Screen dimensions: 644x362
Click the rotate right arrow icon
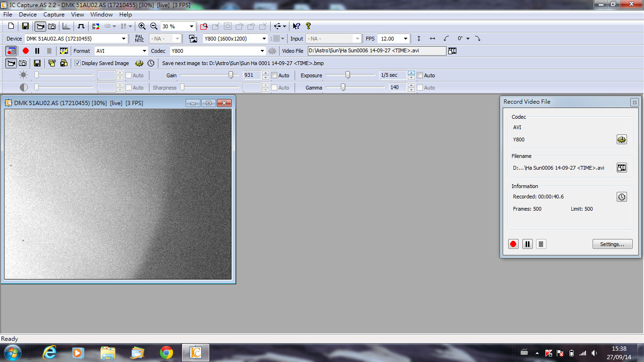pos(478,39)
